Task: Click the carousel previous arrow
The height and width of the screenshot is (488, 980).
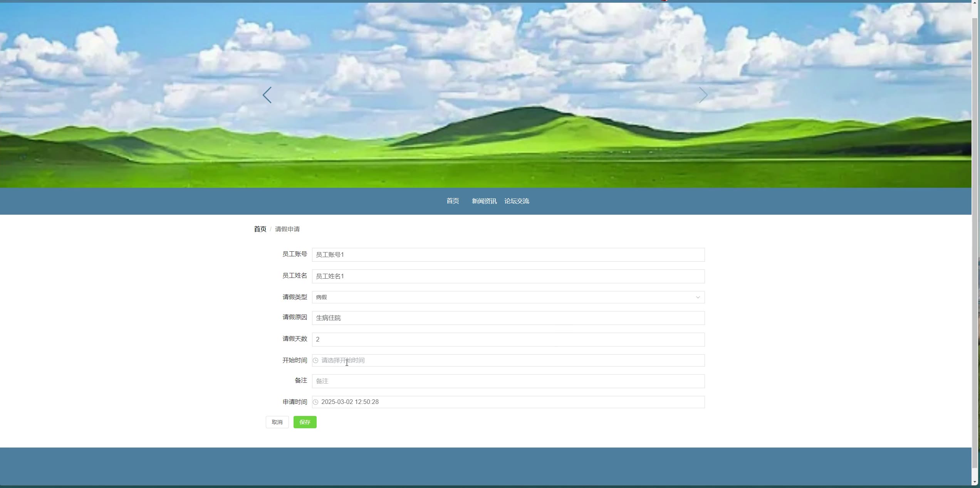Action: [267, 95]
